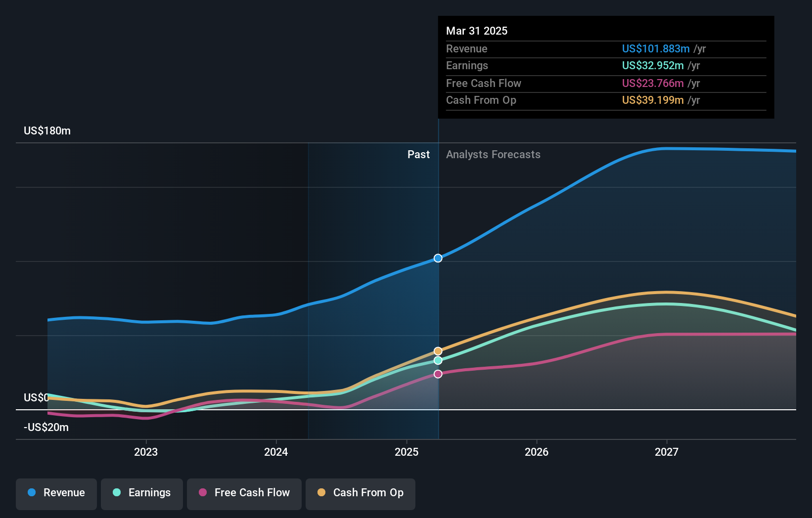The image size is (812, 518).
Task: Click the teal Earnings dot marker
Action: [438, 360]
